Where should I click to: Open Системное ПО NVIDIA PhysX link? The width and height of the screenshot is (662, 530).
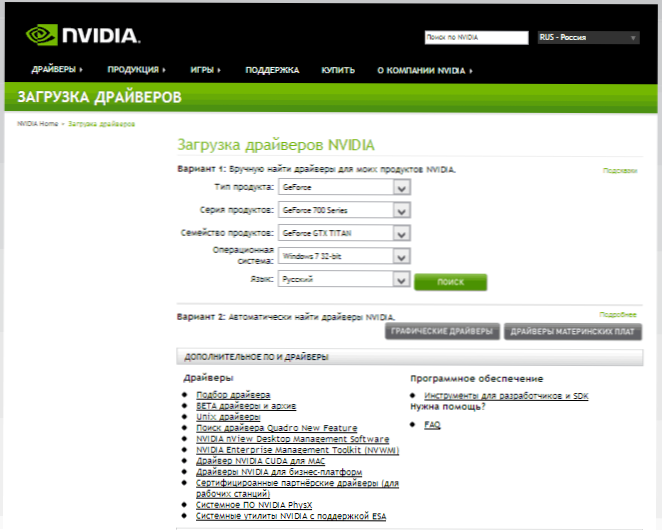click(254, 505)
